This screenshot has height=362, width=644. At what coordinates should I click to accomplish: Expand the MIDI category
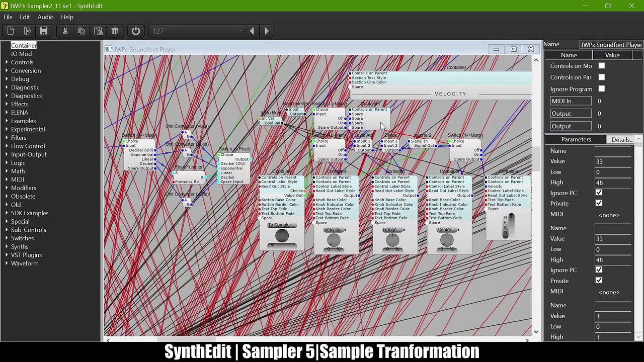click(x=7, y=179)
